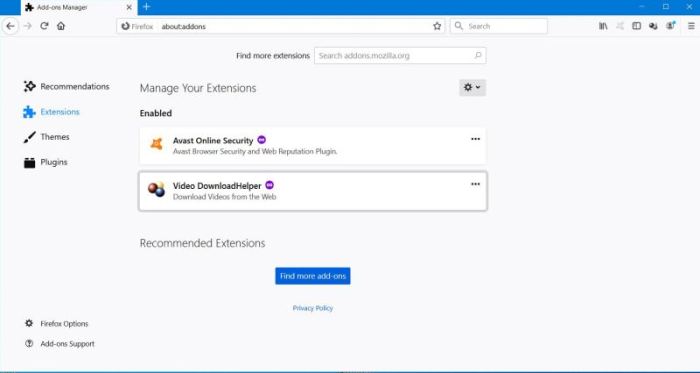Open the Firefox hamburger menu
This screenshot has width=700, height=373.
point(691,26)
